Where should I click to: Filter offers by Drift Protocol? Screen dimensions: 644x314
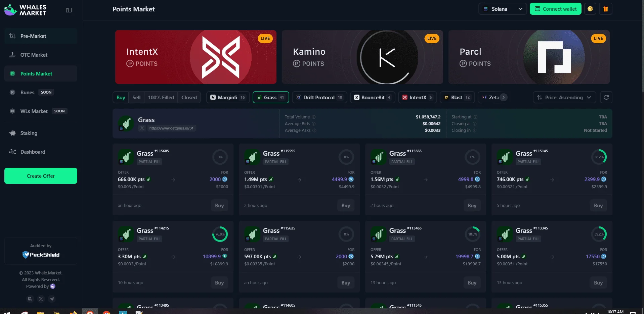point(319,97)
